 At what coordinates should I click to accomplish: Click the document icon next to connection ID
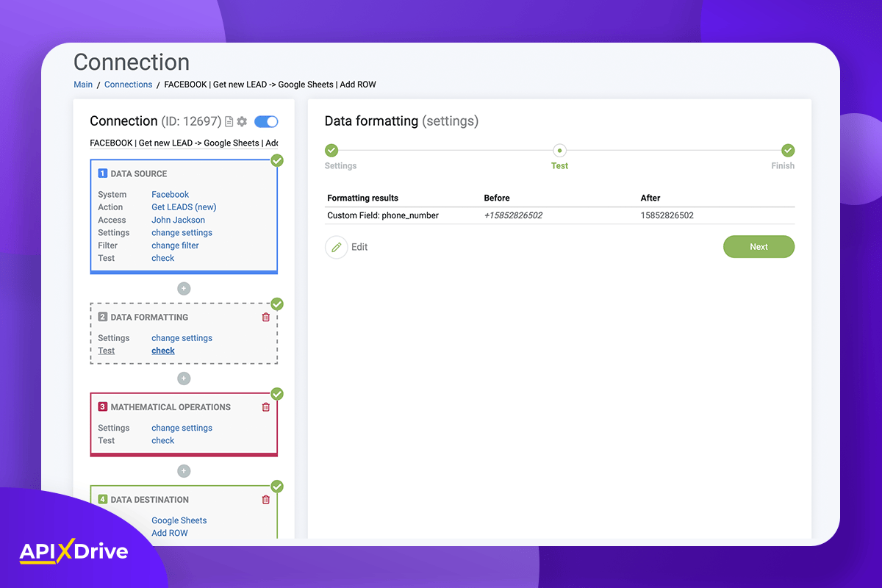tap(229, 122)
